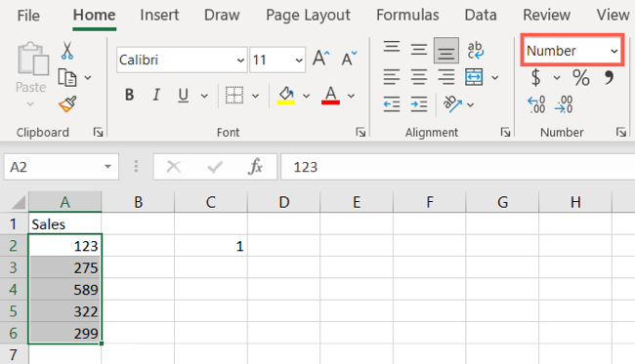635x364 pixels.
Task: Expand accounting format options arrow
Action: point(557,77)
